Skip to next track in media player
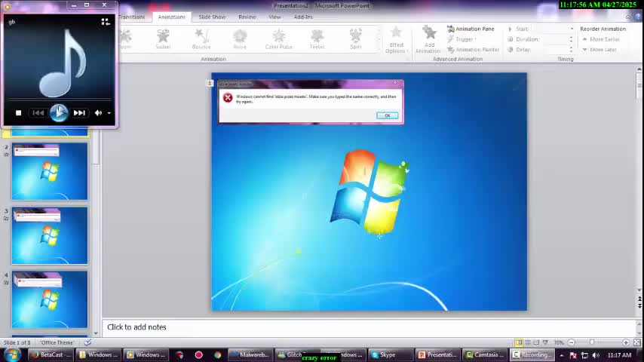The width and height of the screenshot is (644, 362). pyautogui.click(x=79, y=112)
